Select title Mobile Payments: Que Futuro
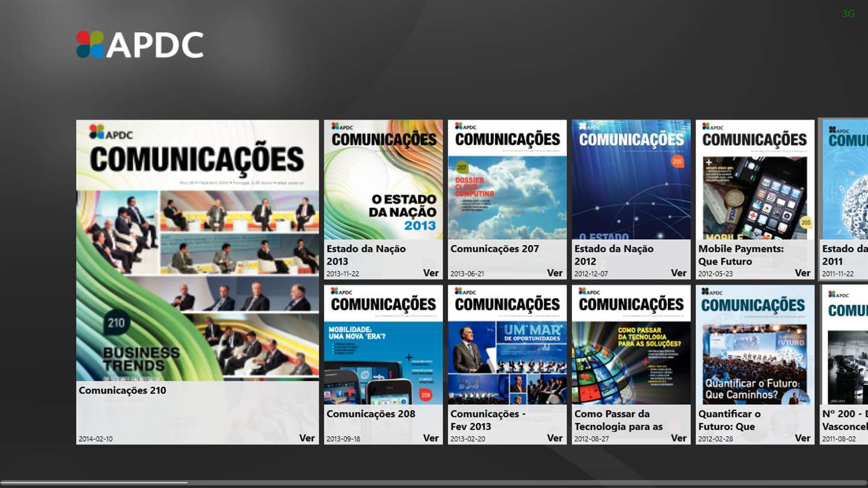Screen dimensions: 868x488 coord(741,255)
